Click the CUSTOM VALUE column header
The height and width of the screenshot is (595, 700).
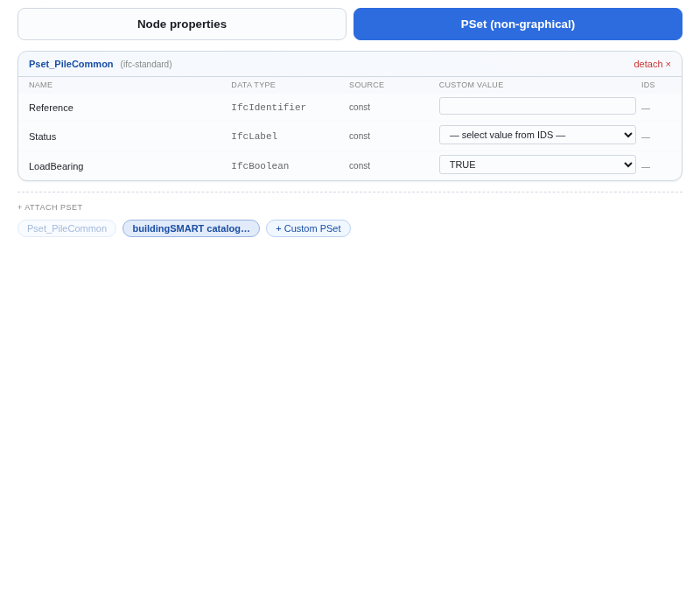(x=471, y=85)
